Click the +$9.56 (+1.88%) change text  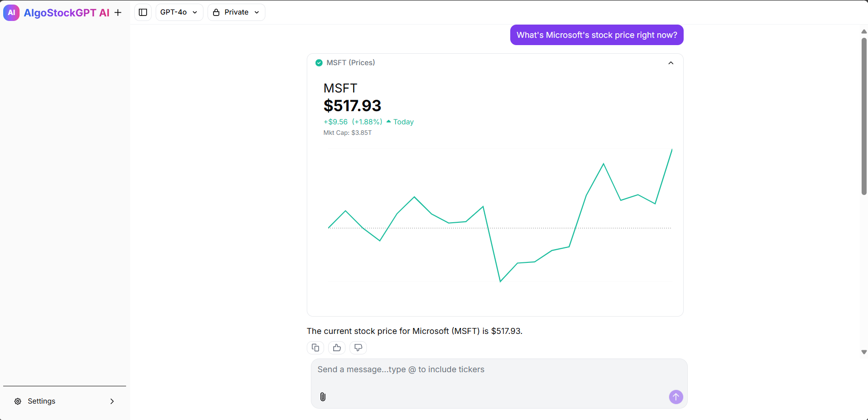[353, 122]
